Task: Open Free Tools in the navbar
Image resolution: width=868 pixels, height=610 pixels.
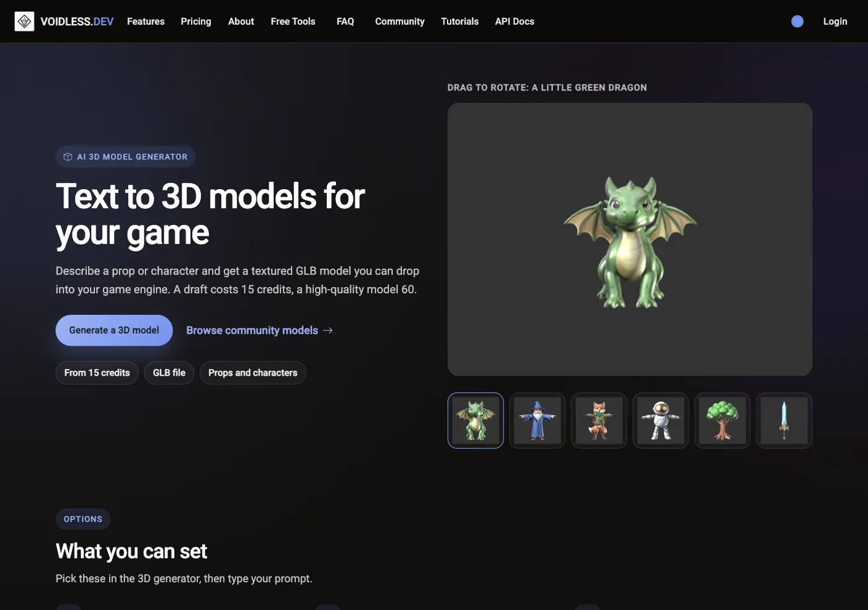Action: click(293, 22)
